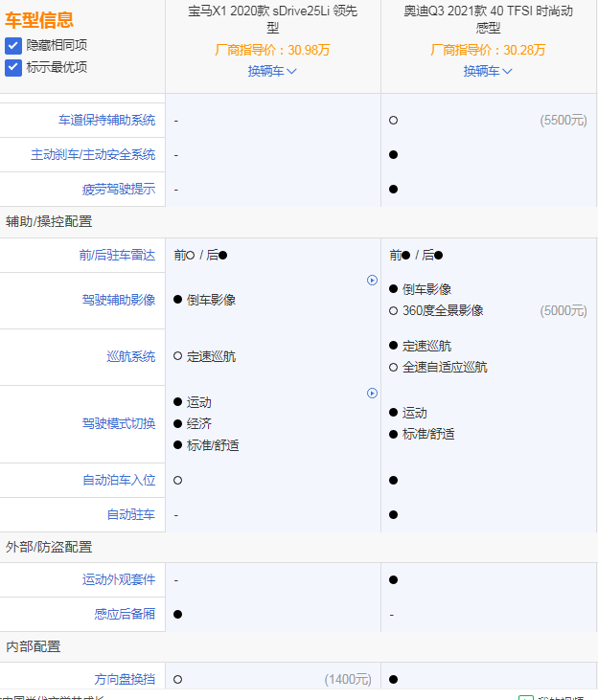The width and height of the screenshot is (598, 700).
Task: Toggle the 标示最优项 checkbox
Action: [x=12, y=67]
